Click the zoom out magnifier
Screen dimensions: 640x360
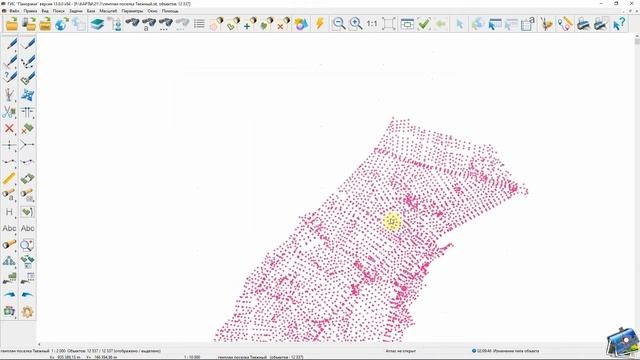339,24
